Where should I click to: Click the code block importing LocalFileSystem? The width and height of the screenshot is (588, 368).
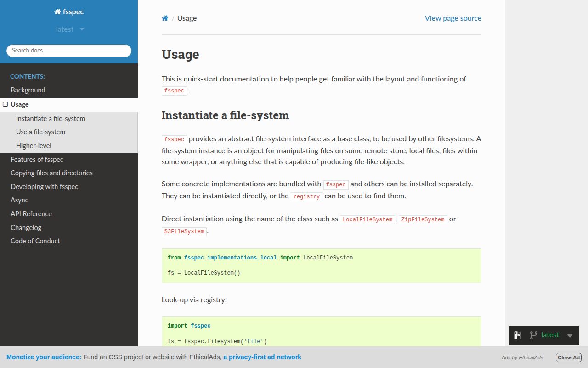[x=322, y=266]
